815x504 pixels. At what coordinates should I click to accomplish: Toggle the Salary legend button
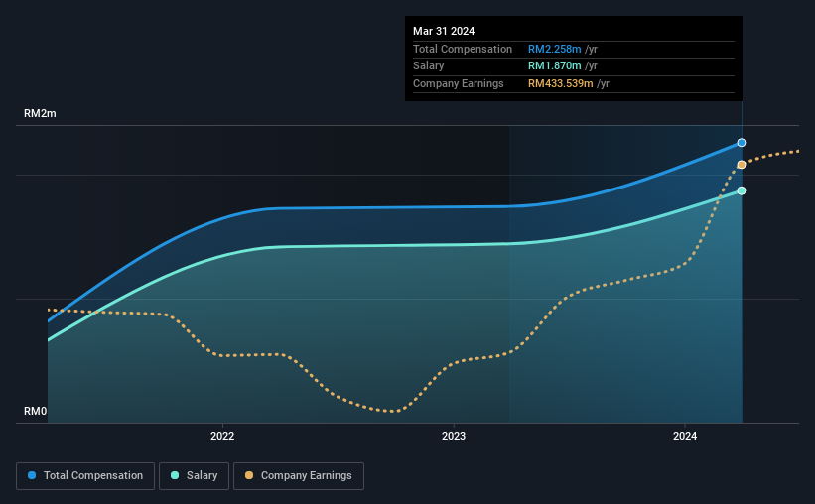(x=194, y=476)
